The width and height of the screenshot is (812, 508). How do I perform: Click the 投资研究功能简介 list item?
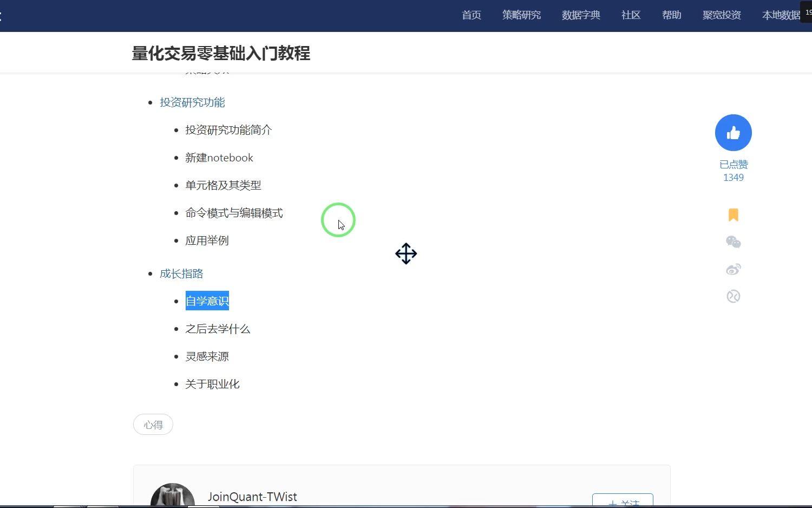[228, 130]
